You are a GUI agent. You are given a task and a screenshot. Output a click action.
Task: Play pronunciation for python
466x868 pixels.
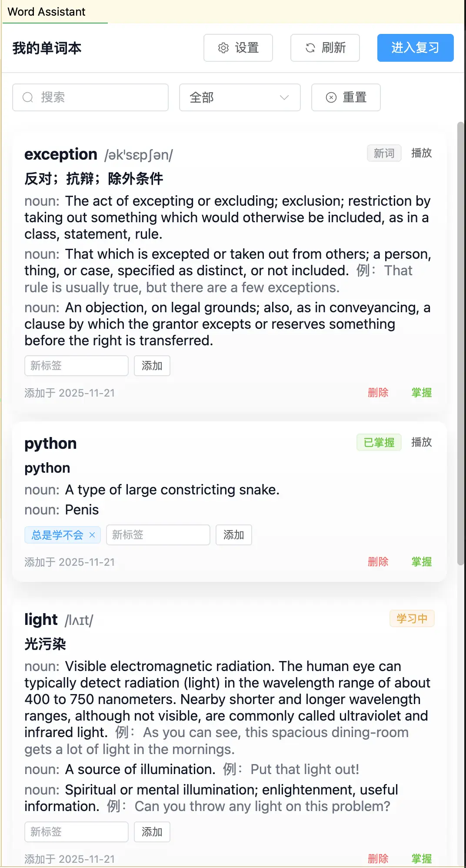tap(421, 442)
